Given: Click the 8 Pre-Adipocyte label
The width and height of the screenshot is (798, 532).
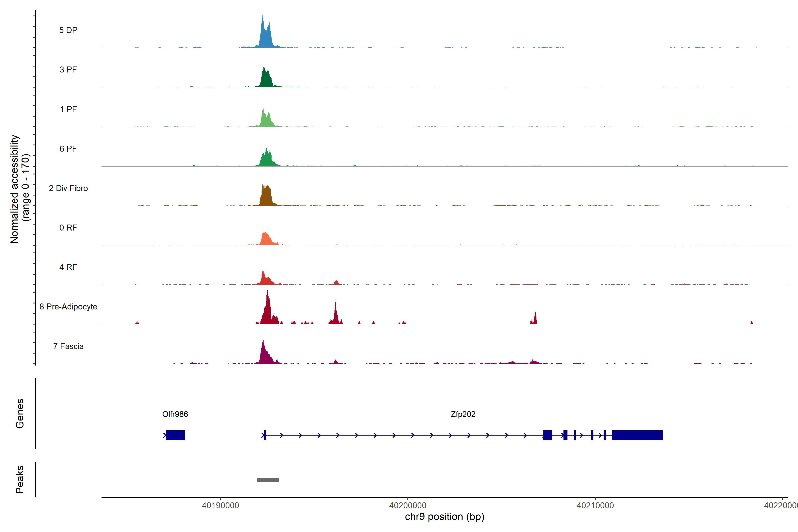Looking at the screenshot, I should [x=68, y=307].
